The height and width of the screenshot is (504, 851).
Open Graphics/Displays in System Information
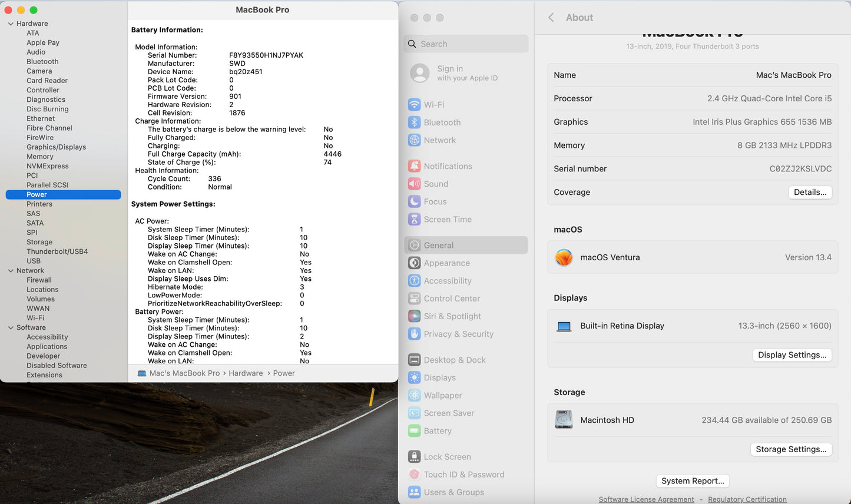click(56, 147)
